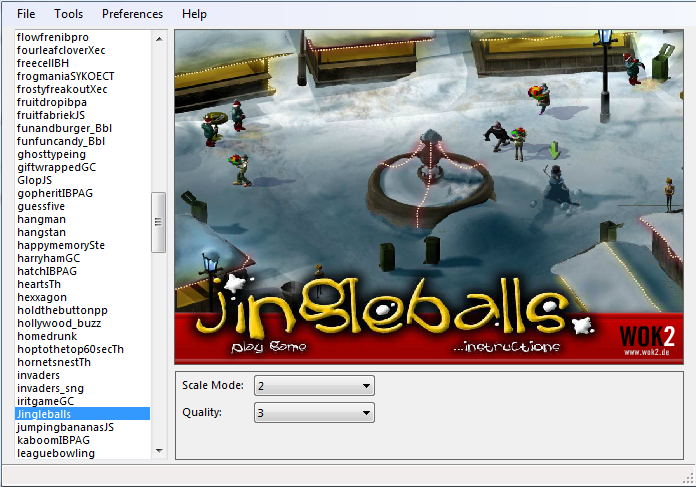This screenshot has width=696, height=487.
Task: Click the WOK2 logo in the preview
Action: click(647, 340)
